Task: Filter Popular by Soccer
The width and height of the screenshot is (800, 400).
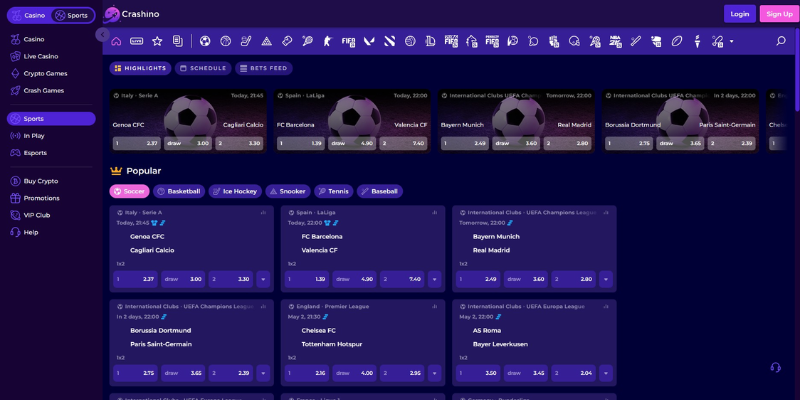Action: point(130,191)
